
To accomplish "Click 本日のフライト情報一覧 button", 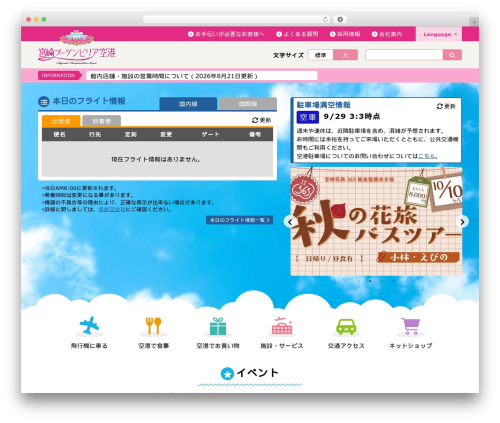I will pos(239,220).
